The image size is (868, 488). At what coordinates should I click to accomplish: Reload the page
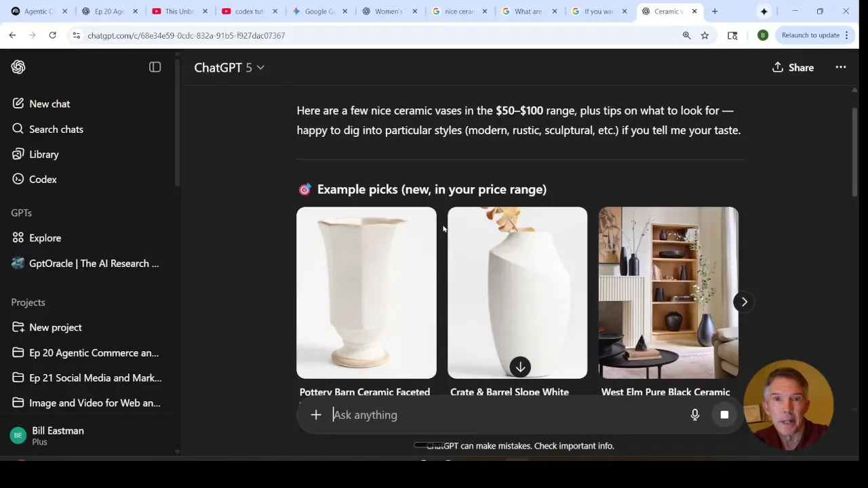point(52,35)
